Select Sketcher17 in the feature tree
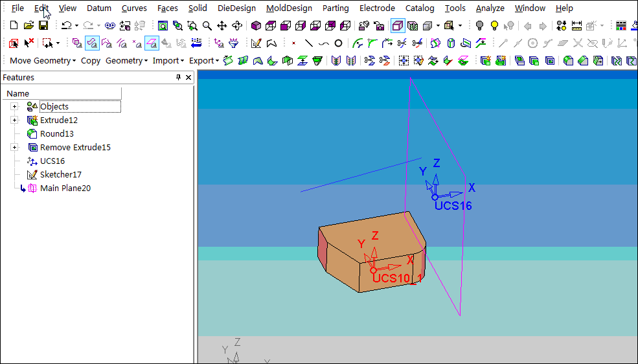The height and width of the screenshot is (364, 638). 60,175
